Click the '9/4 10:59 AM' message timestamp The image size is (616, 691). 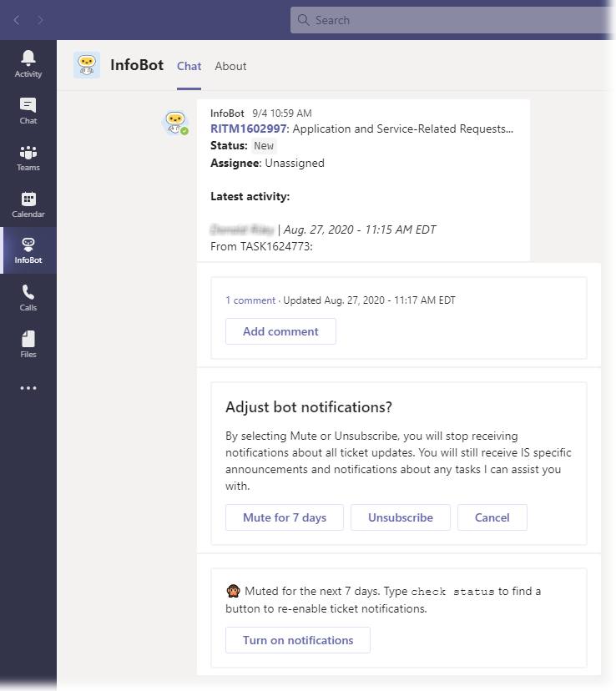pos(282,113)
